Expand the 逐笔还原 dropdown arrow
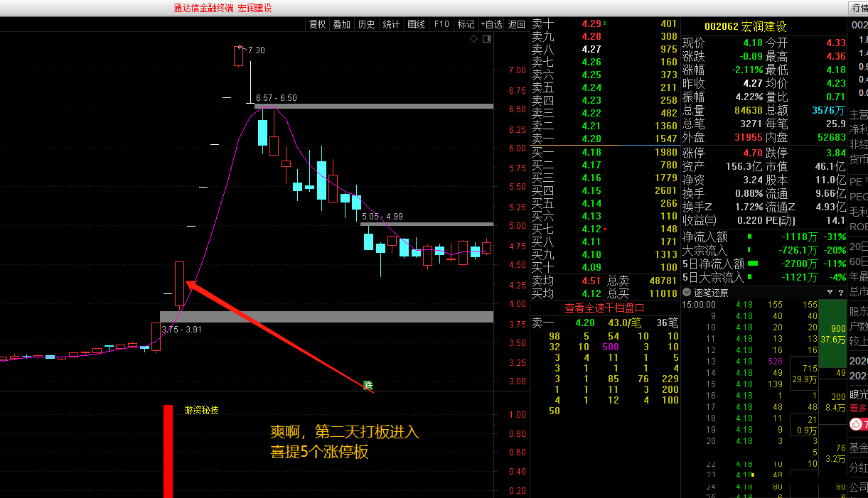Screen dimensions: 868x498 (x=687, y=293)
